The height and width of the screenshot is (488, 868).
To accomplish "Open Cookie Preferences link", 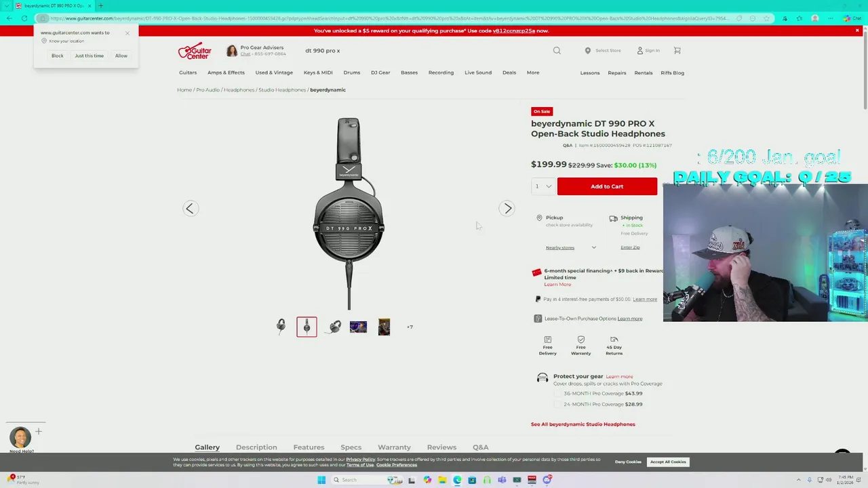I will [x=397, y=465].
